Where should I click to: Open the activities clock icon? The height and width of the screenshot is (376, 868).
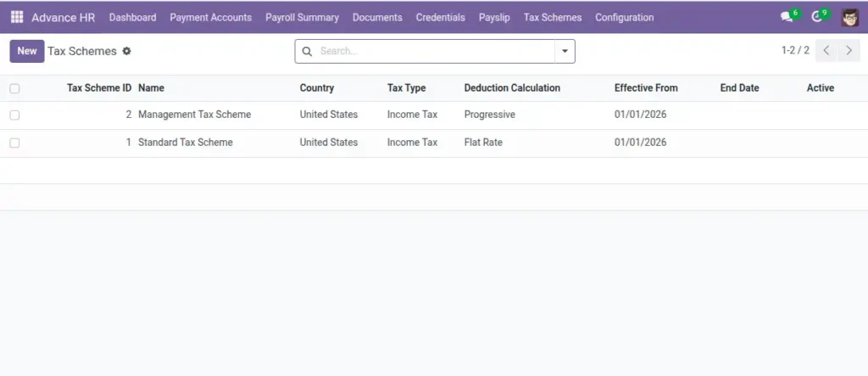(x=817, y=17)
